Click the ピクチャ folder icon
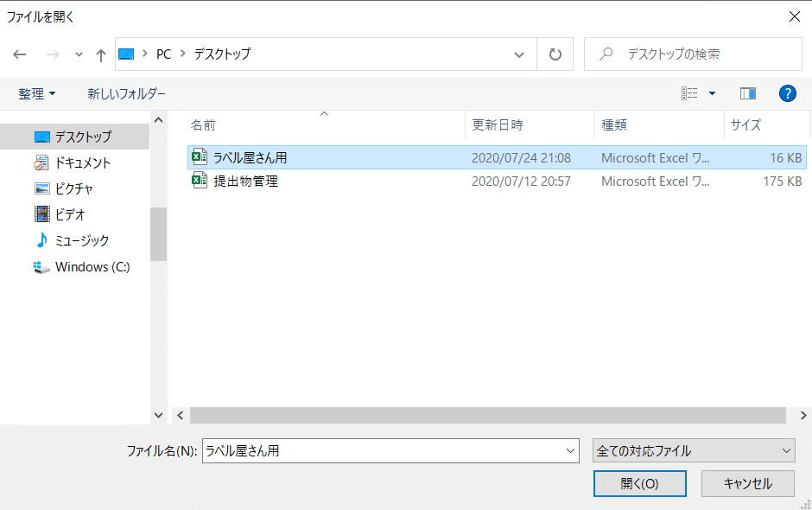Viewport: 812px width, 510px height. point(42,188)
